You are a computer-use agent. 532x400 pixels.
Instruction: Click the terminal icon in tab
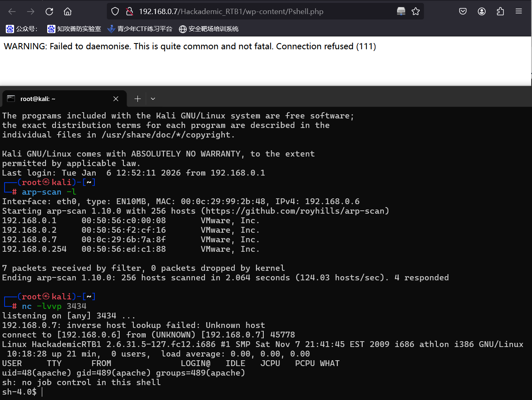pos(11,99)
